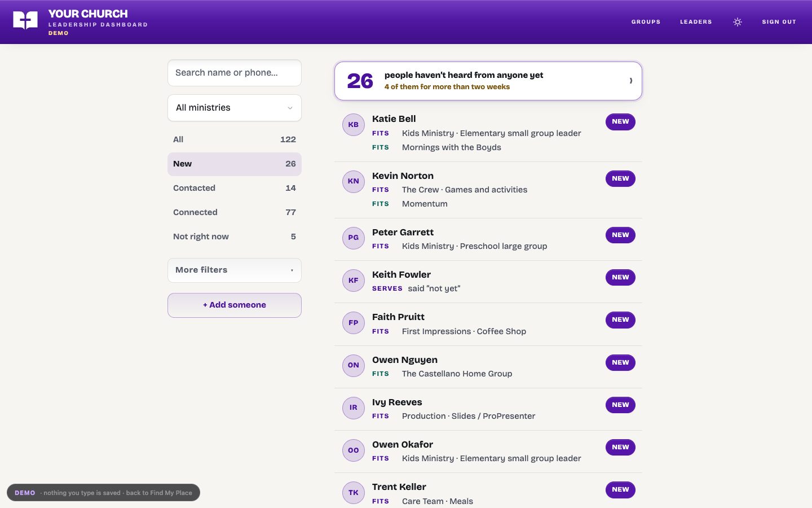The height and width of the screenshot is (508, 812).
Task: Open the FP avatar for Faith Pruitt
Action: (x=354, y=323)
